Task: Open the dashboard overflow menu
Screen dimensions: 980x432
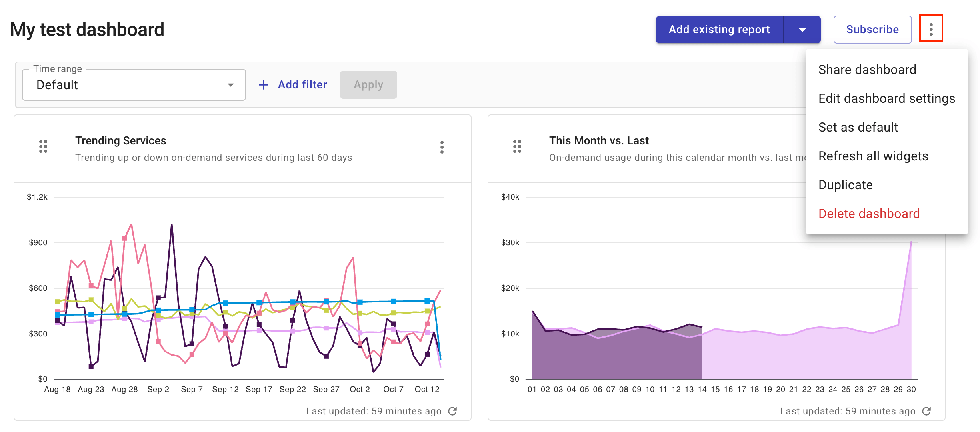Action: [932, 29]
